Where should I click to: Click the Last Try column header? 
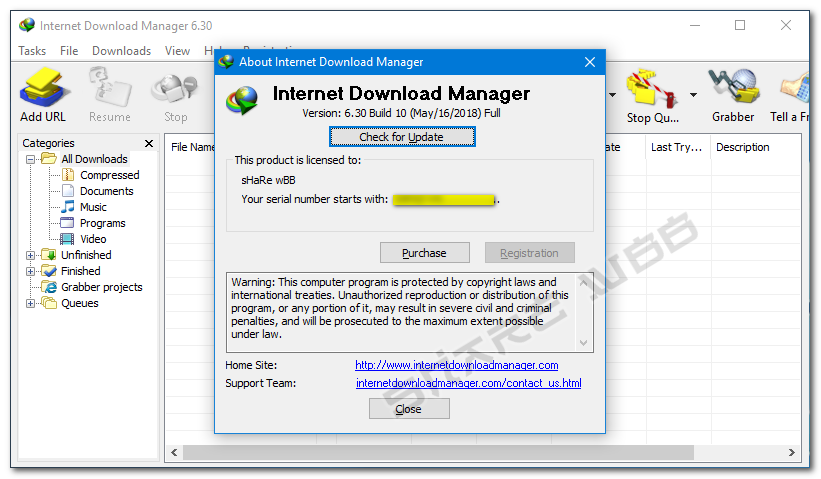tap(678, 147)
